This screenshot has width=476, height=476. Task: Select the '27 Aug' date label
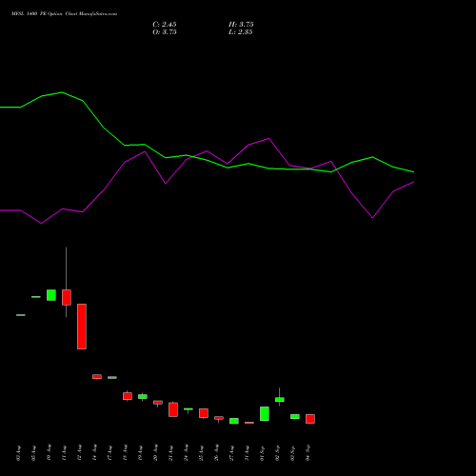pos(231,453)
